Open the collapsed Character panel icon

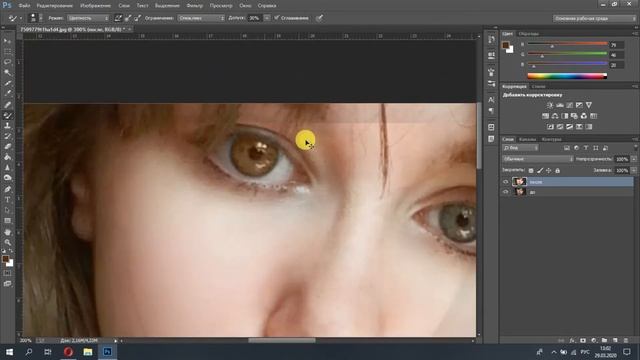(x=491, y=100)
